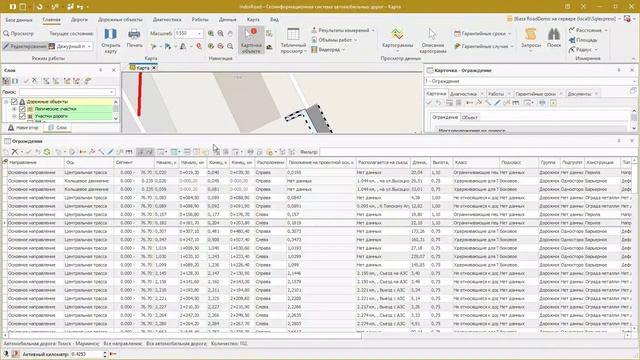
Task: Click Текущее состояние button
Action: (71, 33)
